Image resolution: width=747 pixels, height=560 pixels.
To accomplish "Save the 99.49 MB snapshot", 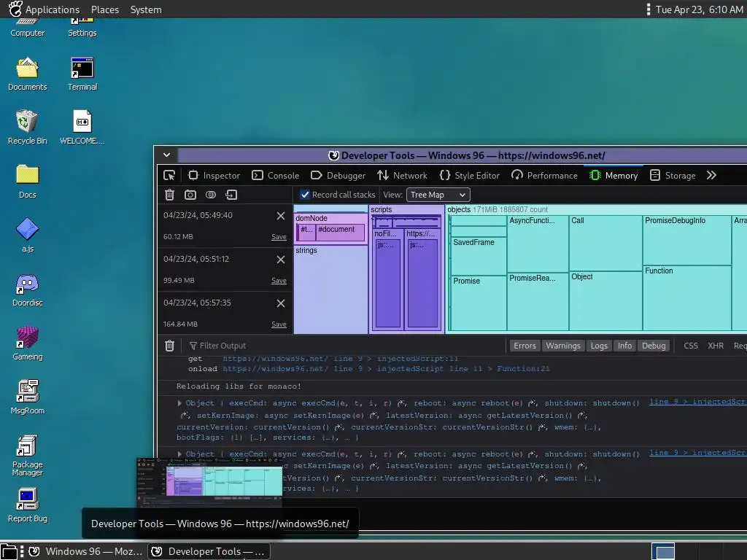I will 279,281.
